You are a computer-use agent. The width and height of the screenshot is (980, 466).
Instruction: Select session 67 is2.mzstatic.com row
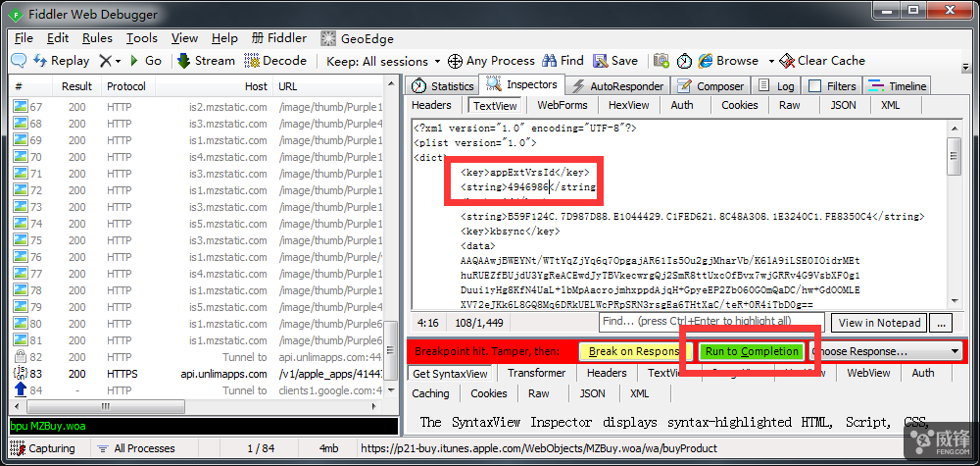pyautogui.click(x=198, y=107)
